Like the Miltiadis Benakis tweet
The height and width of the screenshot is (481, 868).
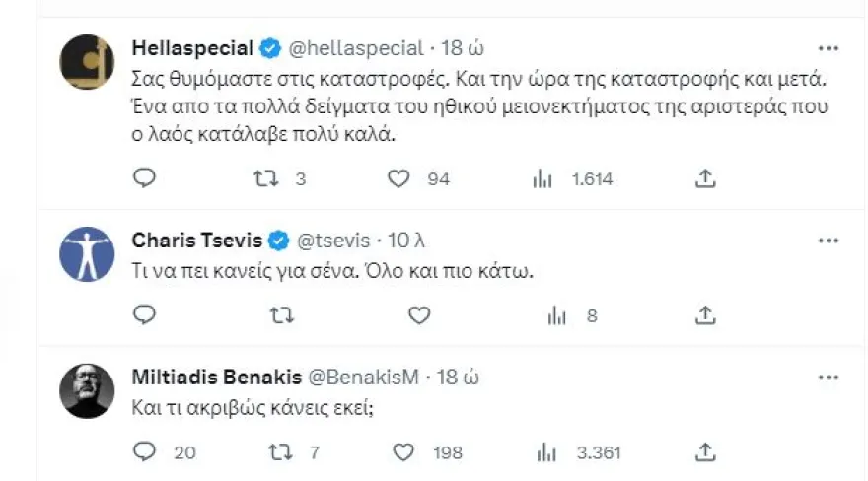click(402, 451)
